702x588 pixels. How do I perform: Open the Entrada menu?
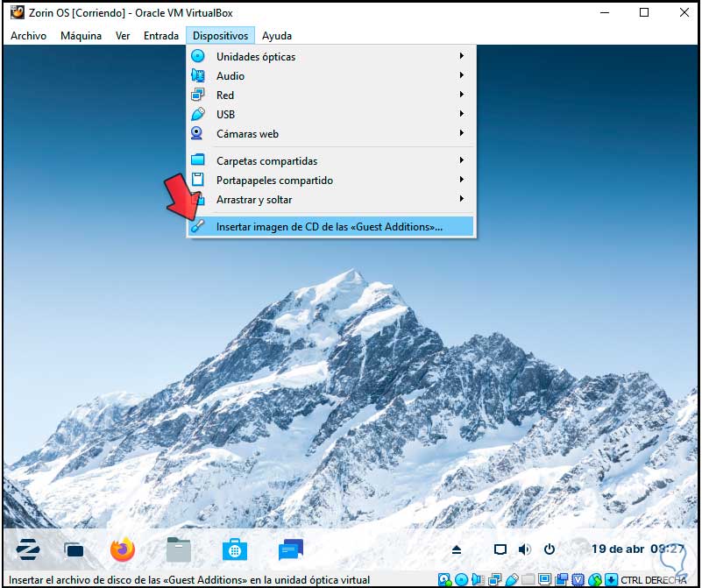(x=161, y=36)
